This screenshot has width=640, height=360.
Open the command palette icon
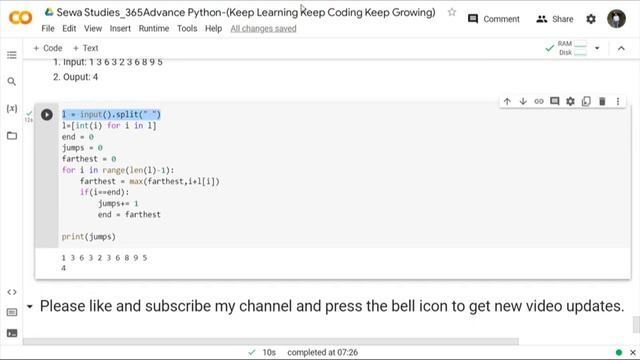tap(11, 312)
